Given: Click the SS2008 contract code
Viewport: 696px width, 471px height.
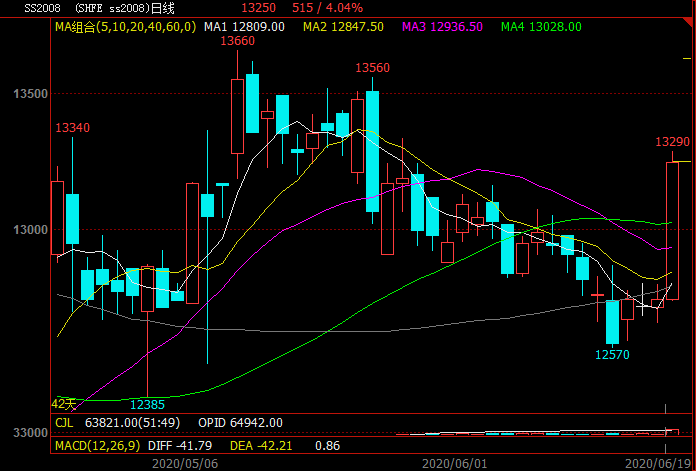Looking at the screenshot, I should click(42, 8).
